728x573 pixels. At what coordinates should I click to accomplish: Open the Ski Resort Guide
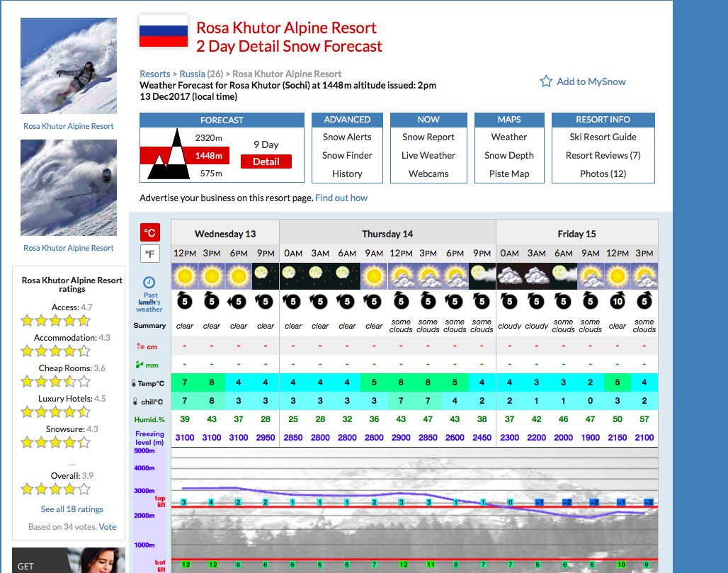coord(603,137)
